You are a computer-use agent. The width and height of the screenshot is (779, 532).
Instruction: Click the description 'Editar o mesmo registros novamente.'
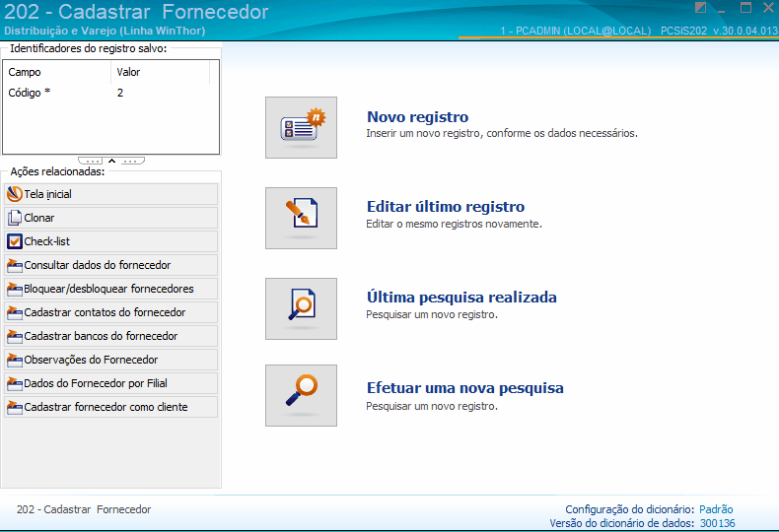(454, 224)
